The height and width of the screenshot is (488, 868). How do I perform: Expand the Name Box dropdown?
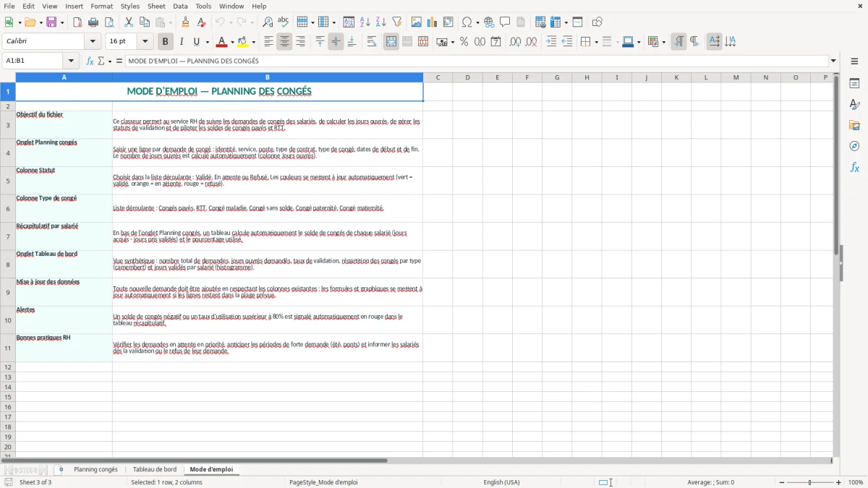(x=71, y=61)
